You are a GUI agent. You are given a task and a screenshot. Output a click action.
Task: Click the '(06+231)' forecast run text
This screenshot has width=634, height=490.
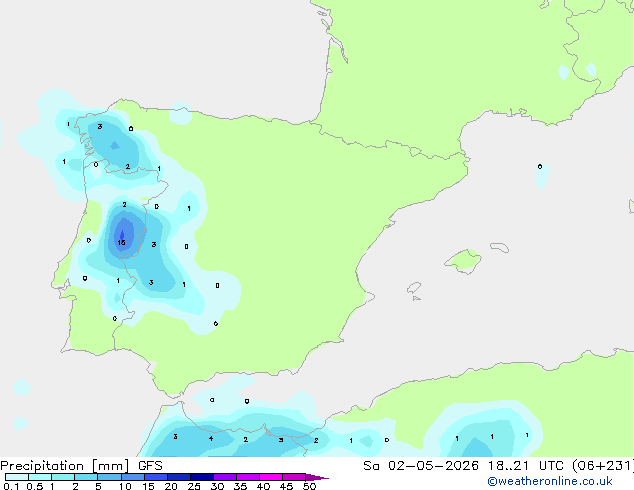click(603, 466)
